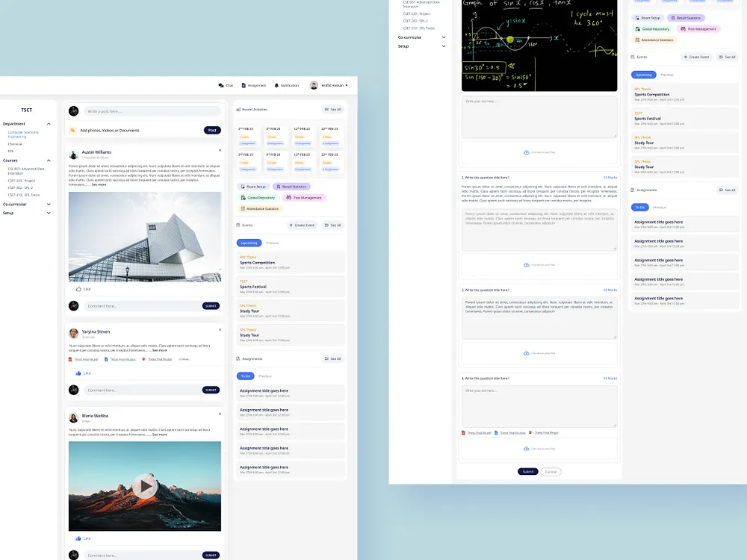
Task: Click Create Event in quiz window
Action: pyautogui.click(x=696, y=57)
